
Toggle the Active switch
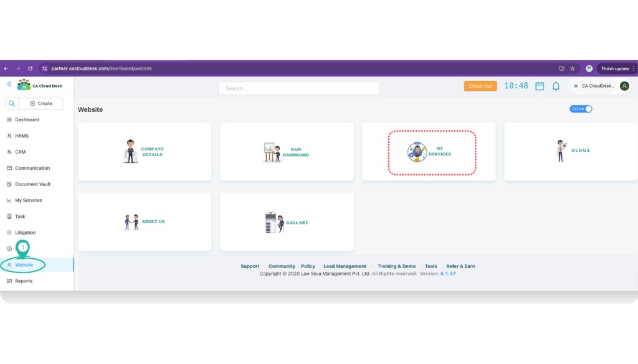point(581,109)
